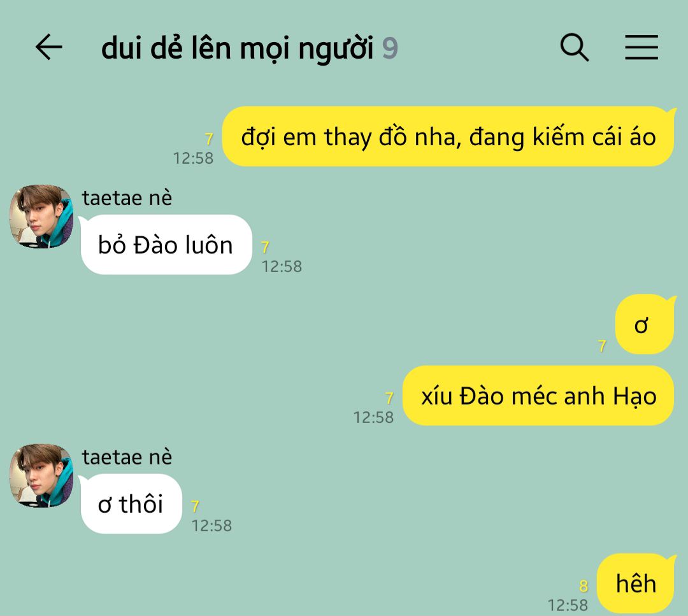Tap the yellow bubble 'hêh'

click(x=635, y=584)
